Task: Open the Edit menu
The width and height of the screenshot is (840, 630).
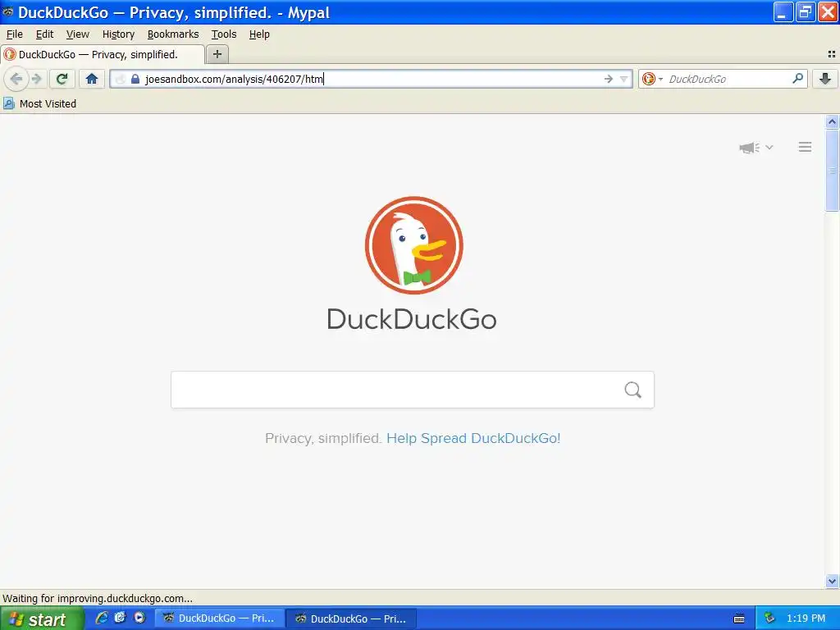Action: pos(44,34)
